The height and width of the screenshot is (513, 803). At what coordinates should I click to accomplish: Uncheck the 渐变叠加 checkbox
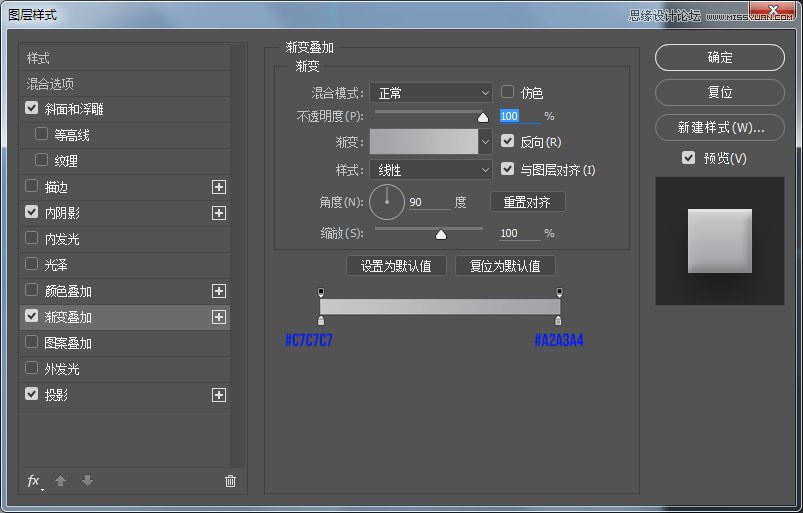click(31, 316)
